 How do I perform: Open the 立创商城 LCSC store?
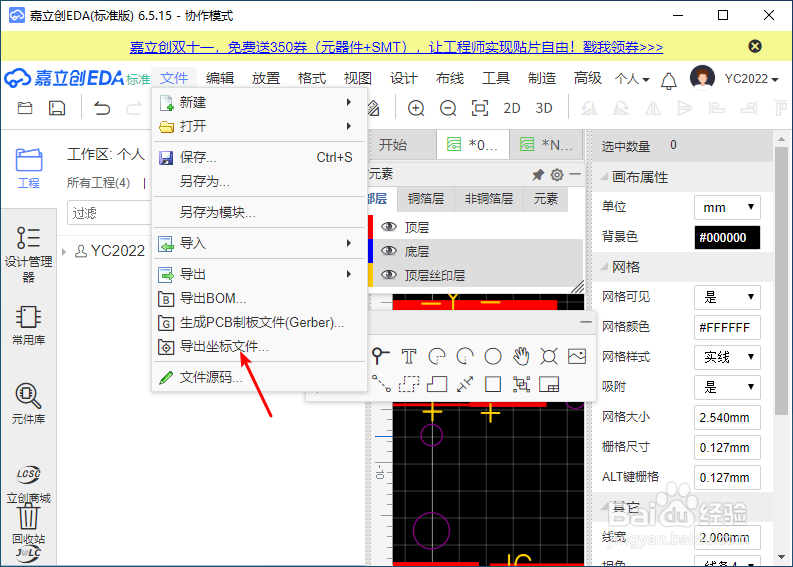(x=29, y=485)
